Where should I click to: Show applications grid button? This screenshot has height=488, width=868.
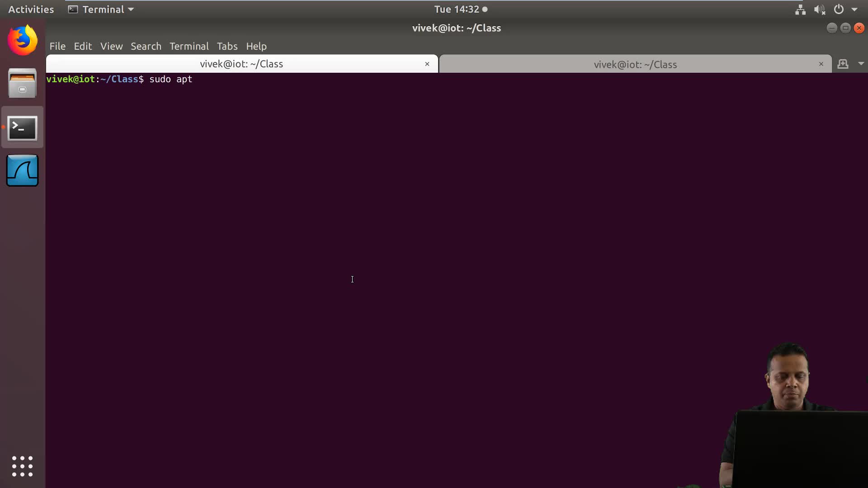tap(22, 466)
